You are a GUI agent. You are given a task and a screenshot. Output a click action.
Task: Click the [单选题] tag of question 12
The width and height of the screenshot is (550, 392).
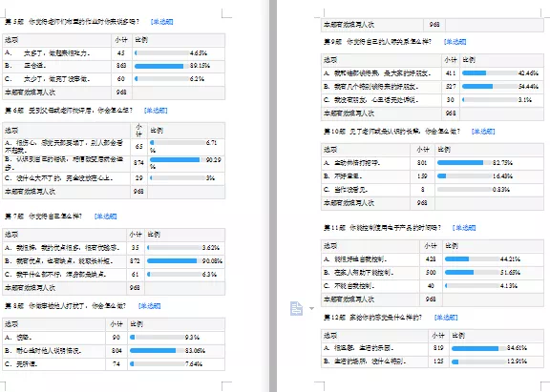click(446, 318)
